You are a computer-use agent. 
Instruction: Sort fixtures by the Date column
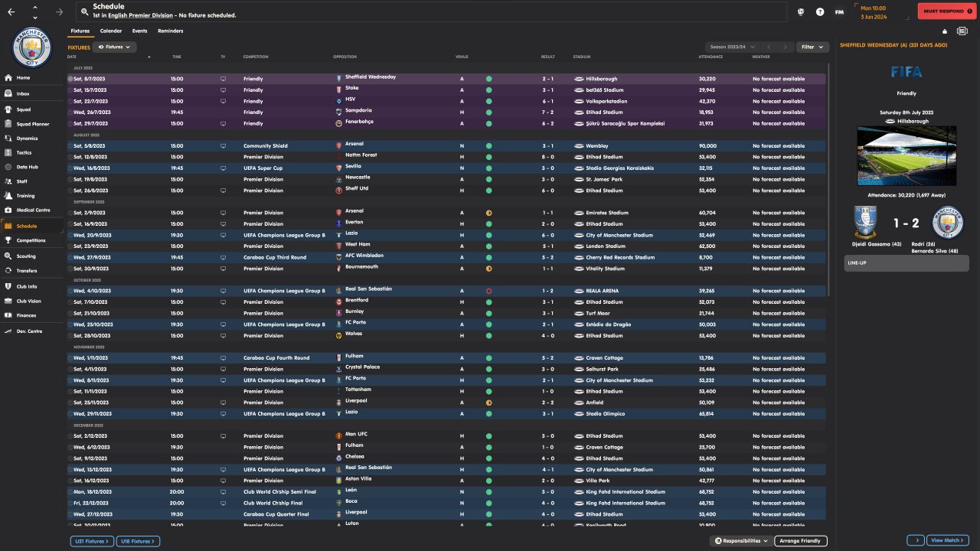coord(72,57)
